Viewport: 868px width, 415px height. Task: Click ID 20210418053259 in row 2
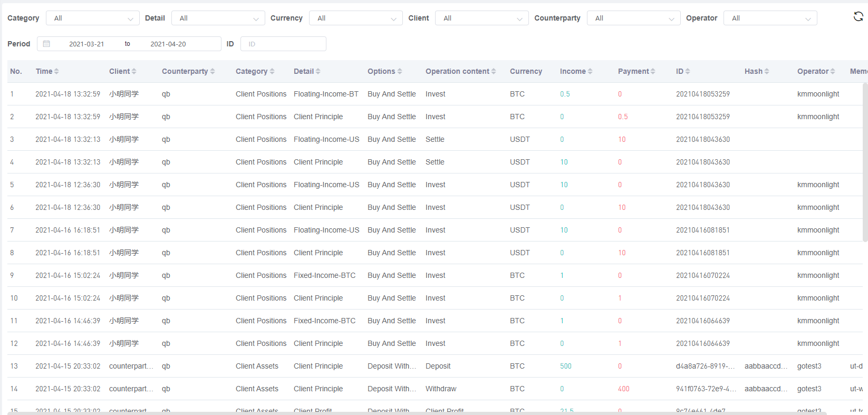click(703, 117)
